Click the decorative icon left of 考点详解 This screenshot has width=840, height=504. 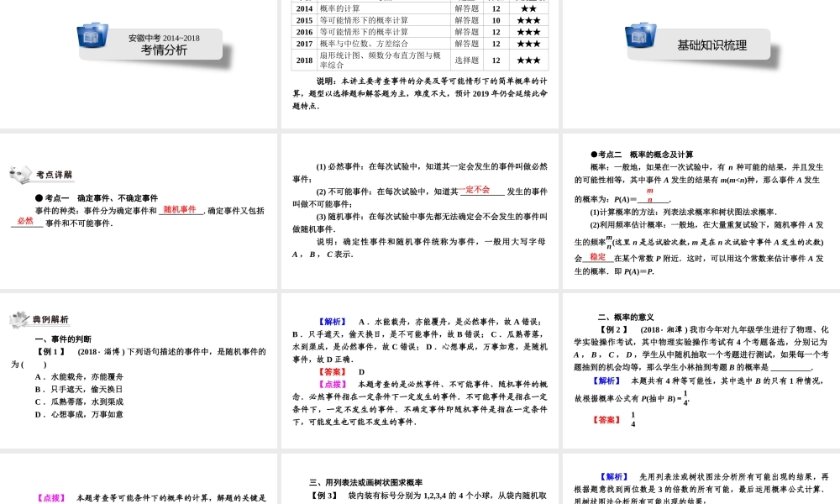point(21,175)
